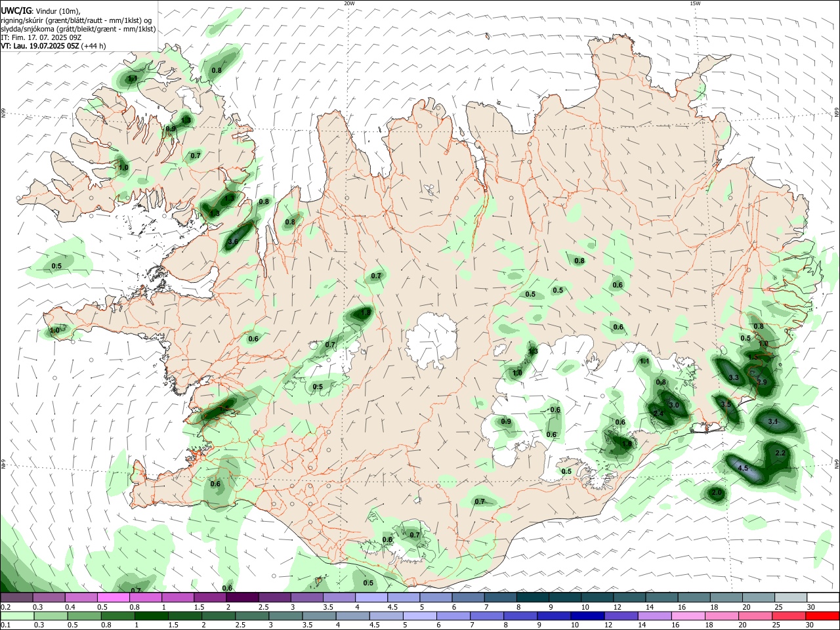Click the 3.6 precipitation value on the map
This screenshot has height=630, width=840.
coord(232,241)
